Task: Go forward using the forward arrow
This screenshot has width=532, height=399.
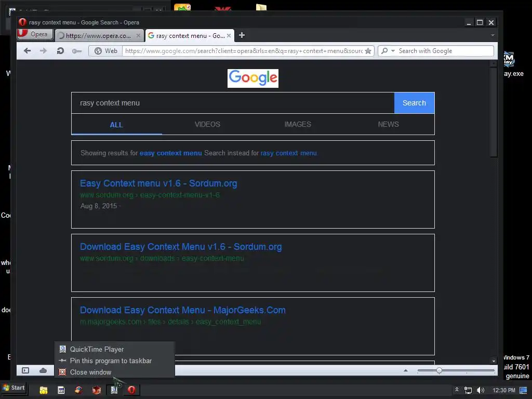Action: pos(43,51)
